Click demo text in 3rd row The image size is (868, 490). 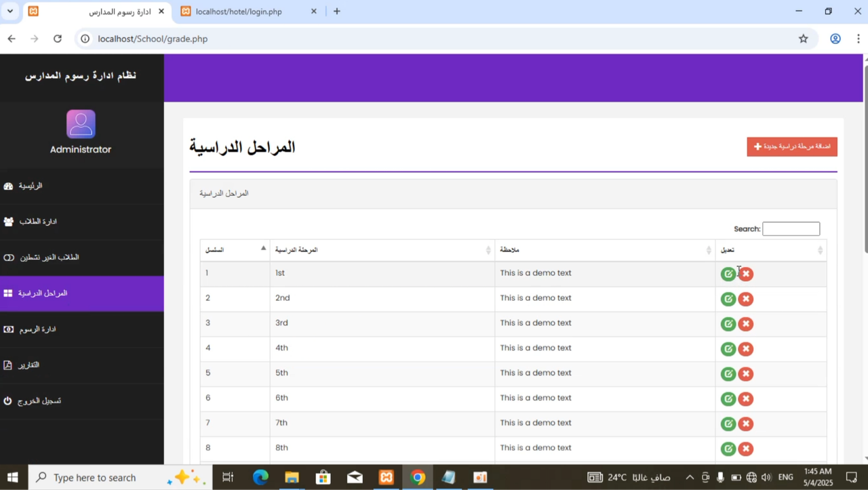536,323
